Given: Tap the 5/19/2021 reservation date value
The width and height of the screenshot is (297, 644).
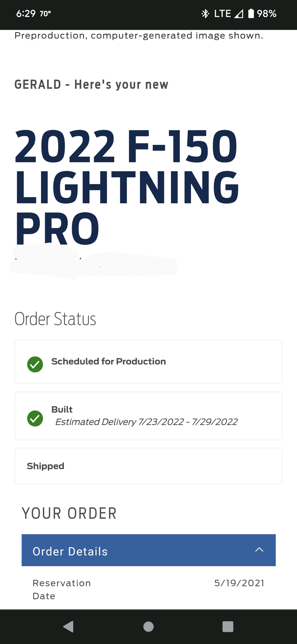Looking at the screenshot, I should point(239,583).
